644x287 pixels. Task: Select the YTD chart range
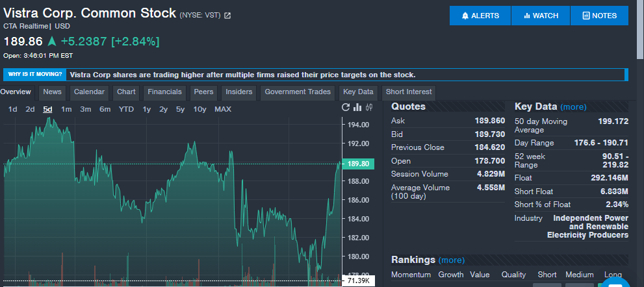point(126,109)
